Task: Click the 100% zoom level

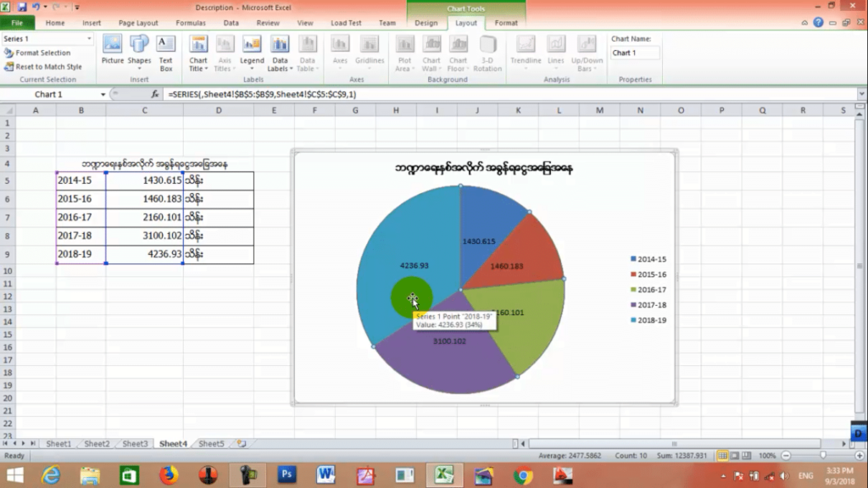Action: [x=766, y=456]
